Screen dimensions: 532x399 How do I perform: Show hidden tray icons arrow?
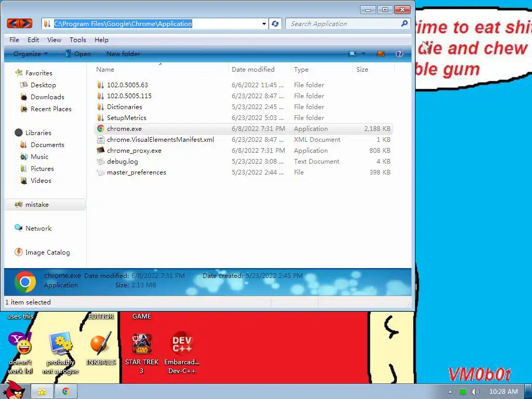[x=450, y=392]
